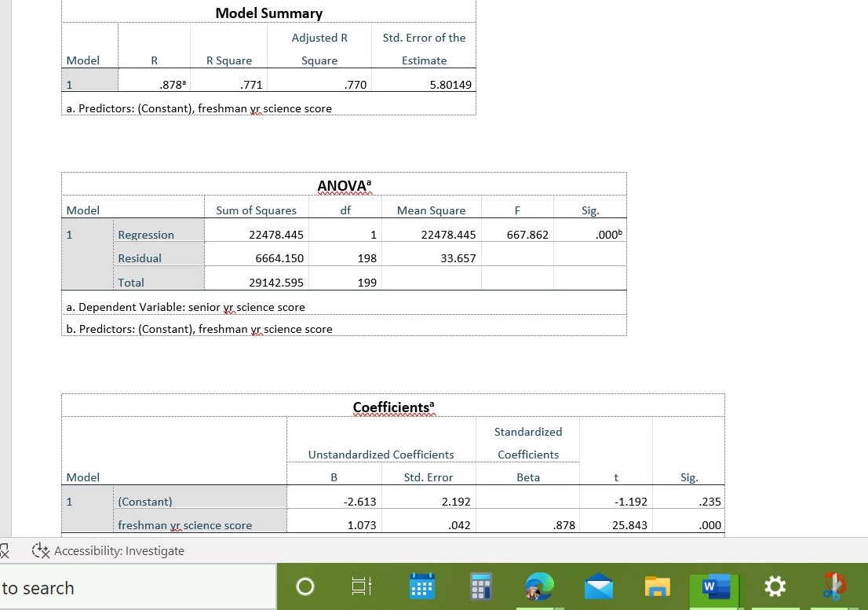
Task: Open Windows Settings
Action: [x=775, y=586]
